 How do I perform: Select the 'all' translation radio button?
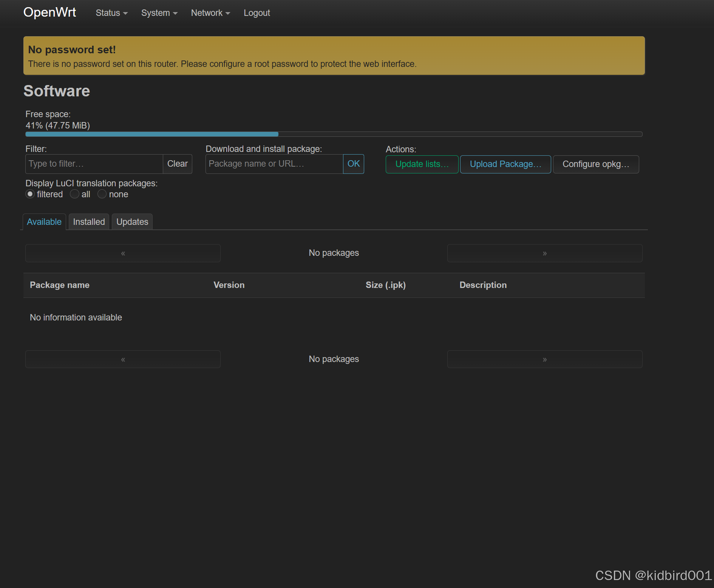pyautogui.click(x=74, y=194)
